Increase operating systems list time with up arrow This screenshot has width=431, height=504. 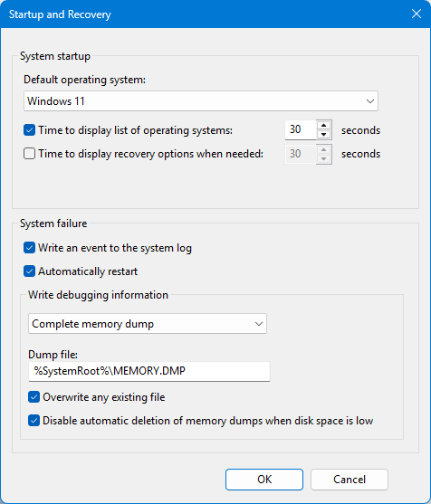[324, 126]
